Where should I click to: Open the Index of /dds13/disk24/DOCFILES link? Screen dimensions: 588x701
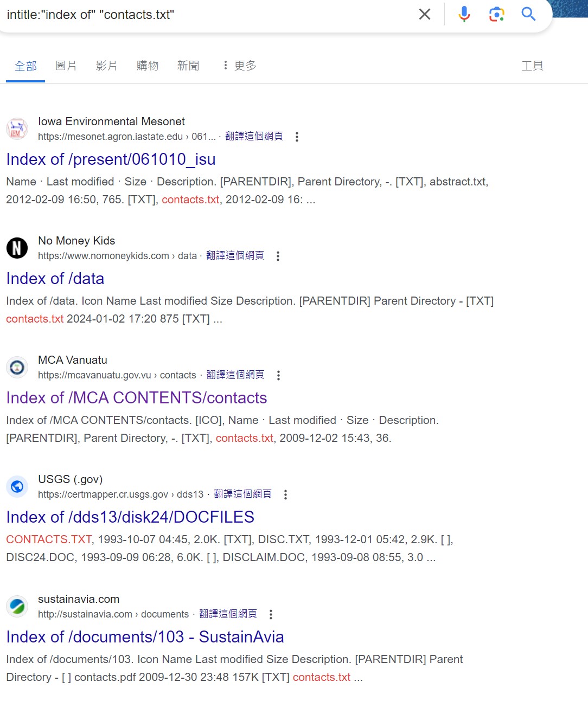tap(130, 517)
